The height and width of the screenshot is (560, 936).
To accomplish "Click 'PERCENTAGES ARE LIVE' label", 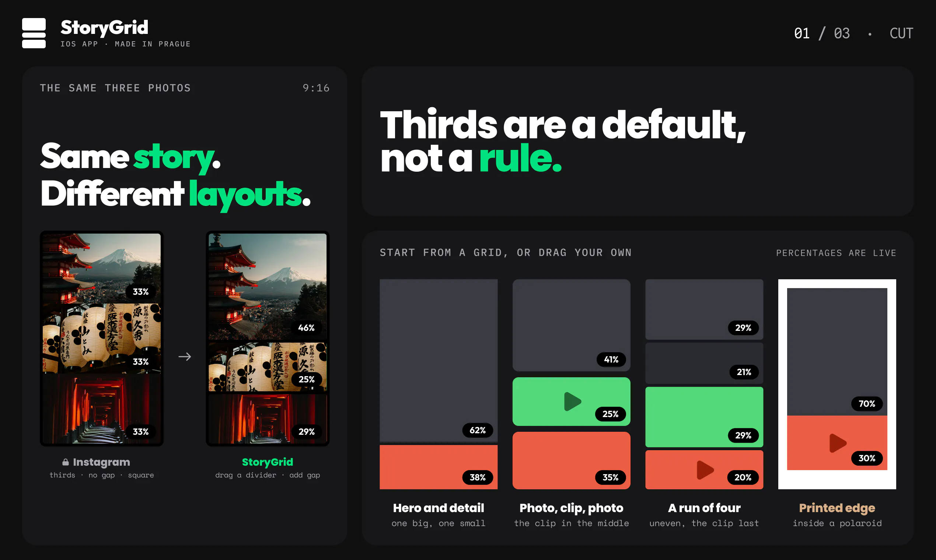I will pyautogui.click(x=837, y=253).
